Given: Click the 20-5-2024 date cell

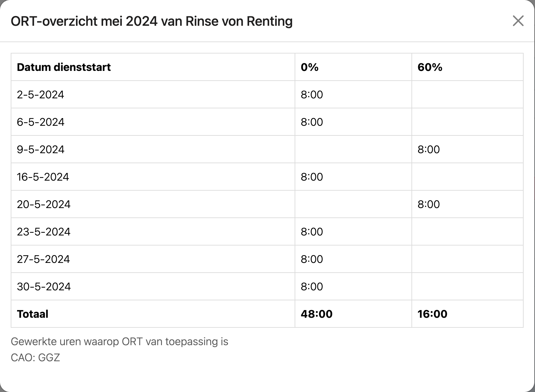Looking at the screenshot, I should [44, 204].
